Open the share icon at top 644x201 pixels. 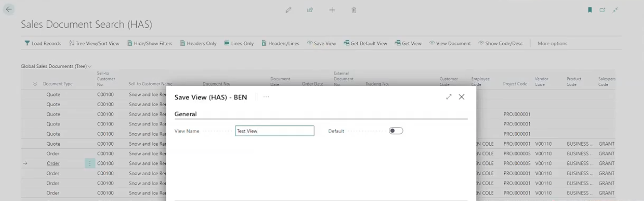pos(310,10)
